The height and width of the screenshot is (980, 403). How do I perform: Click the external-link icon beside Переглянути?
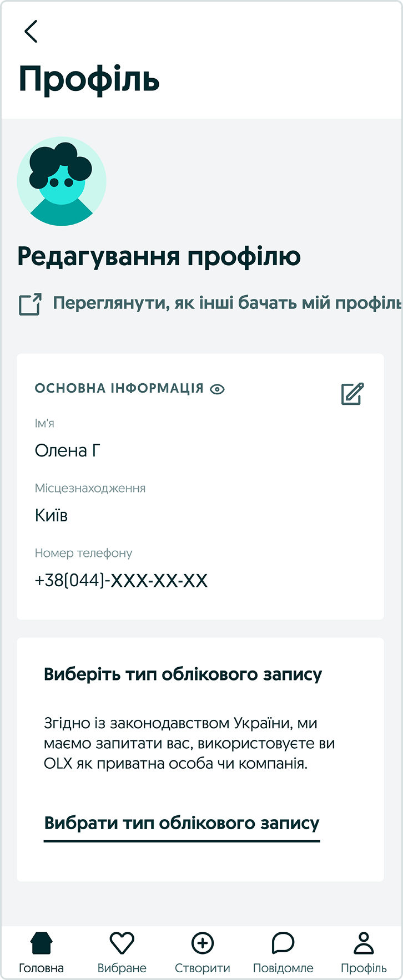coord(31,304)
